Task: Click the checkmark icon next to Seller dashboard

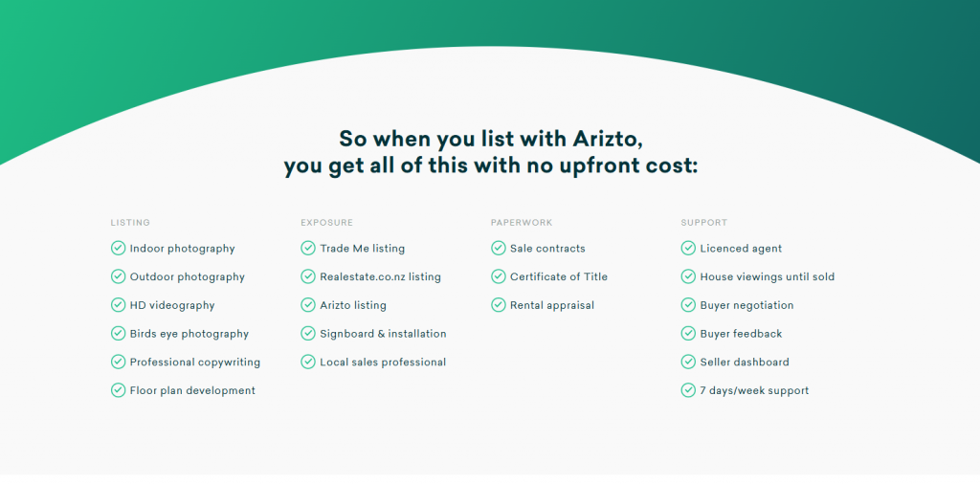Action: coord(688,362)
